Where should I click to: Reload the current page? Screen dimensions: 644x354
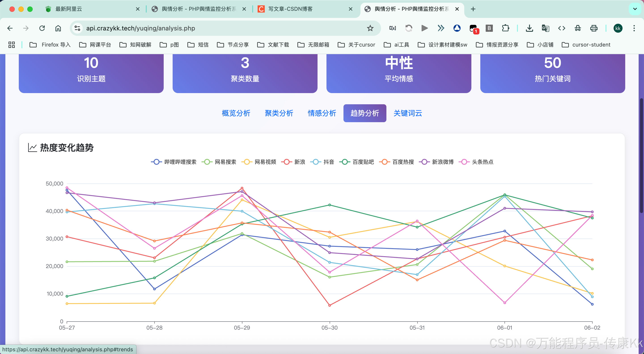click(x=42, y=28)
